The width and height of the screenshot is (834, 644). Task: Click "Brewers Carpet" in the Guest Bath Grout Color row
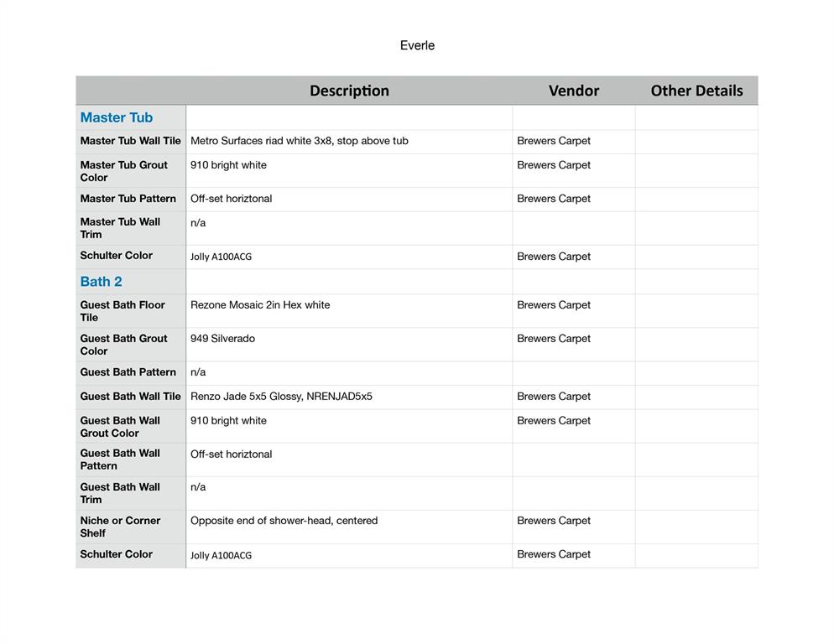(x=554, y=338)
